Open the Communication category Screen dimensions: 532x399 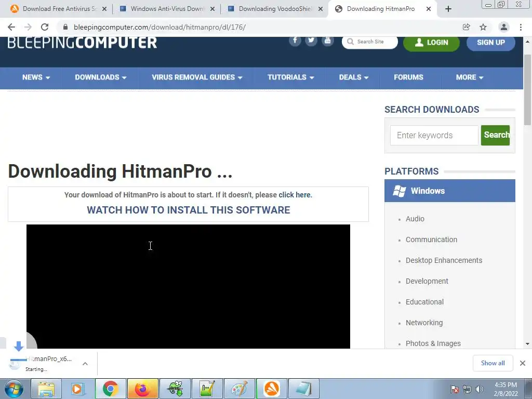pyautogui.click(x=431, y=240)
